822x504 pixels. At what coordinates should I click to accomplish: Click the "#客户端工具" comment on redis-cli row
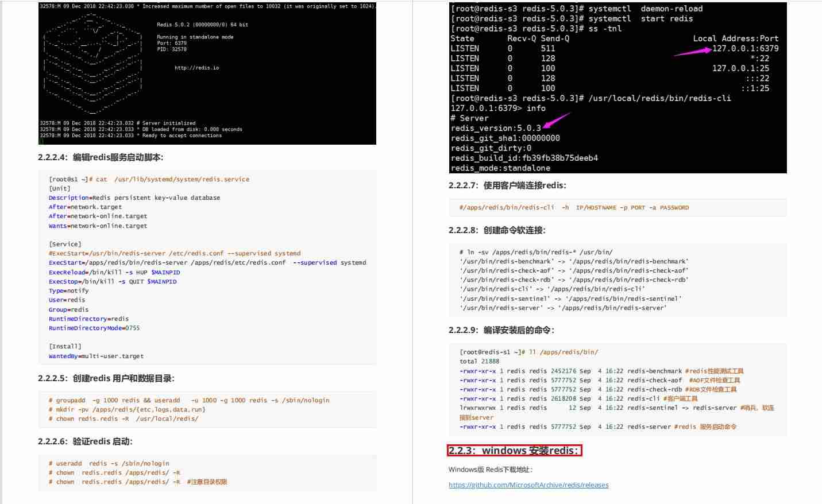click(x=681, y=398)
